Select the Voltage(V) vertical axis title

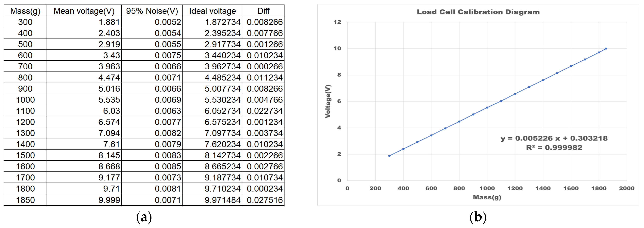328,101
